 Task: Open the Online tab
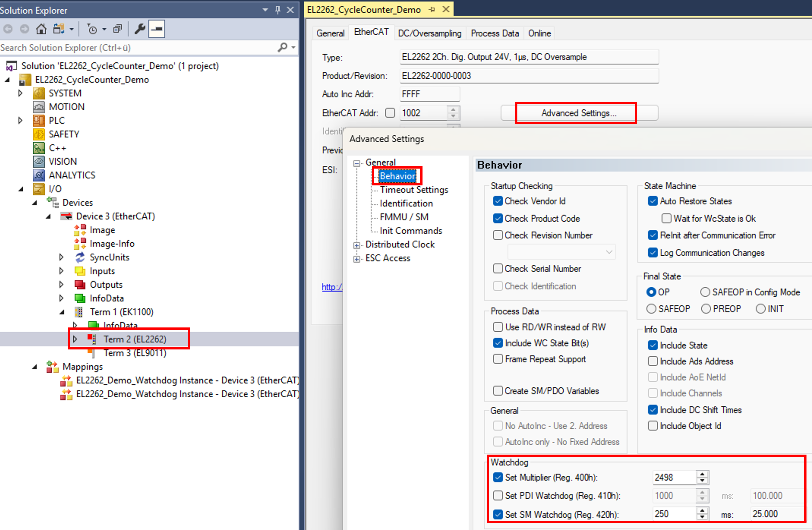[x=539, y=33]
